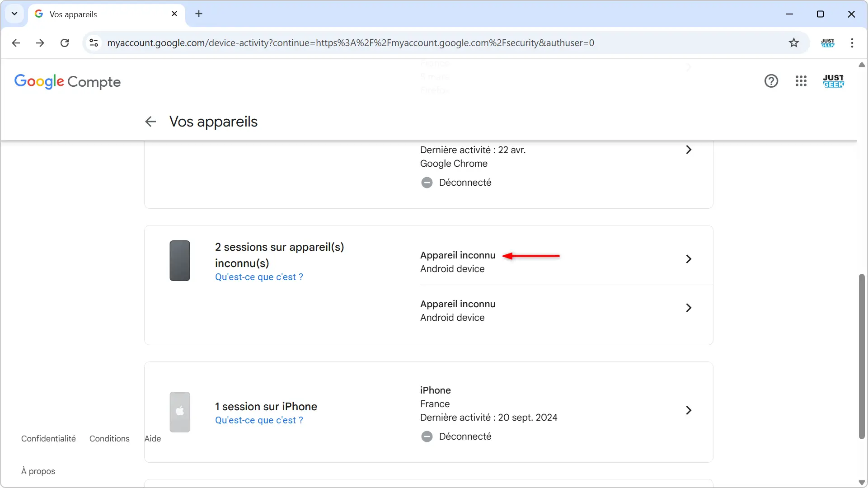Maximize the Chrome window
This screenshot has height=488, width=868.
pos(820,14)
